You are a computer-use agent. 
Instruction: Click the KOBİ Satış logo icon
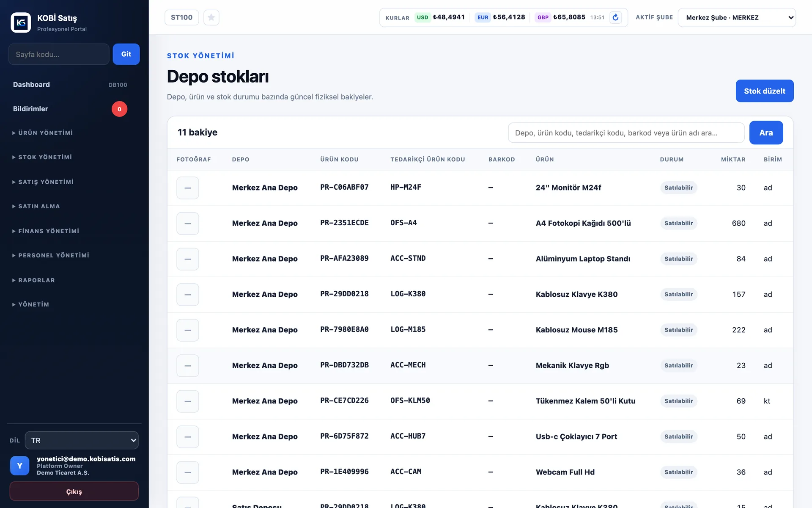click(21, 22)
